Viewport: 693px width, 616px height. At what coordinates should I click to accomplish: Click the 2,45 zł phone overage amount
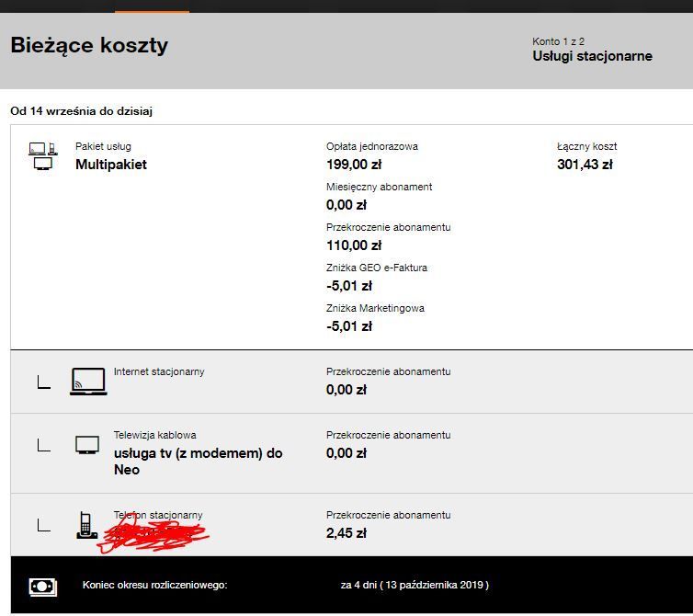pos(346,532)
